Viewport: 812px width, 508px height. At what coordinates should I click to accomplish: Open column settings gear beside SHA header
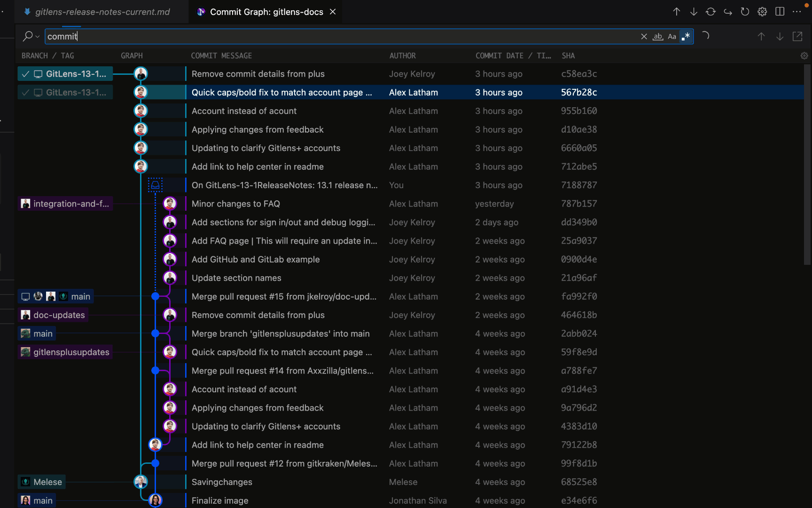click(x=804, y=56)
